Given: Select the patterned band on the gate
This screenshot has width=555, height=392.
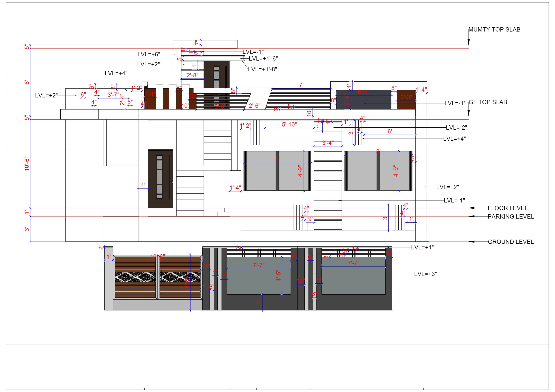Looking at the screenshot, I should click(x=158, y=277).
